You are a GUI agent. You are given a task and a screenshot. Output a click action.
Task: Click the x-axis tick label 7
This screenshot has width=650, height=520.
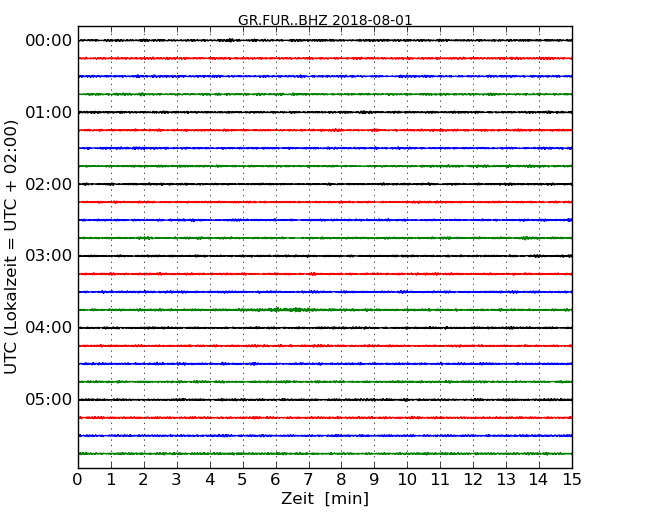coord(308,479)
